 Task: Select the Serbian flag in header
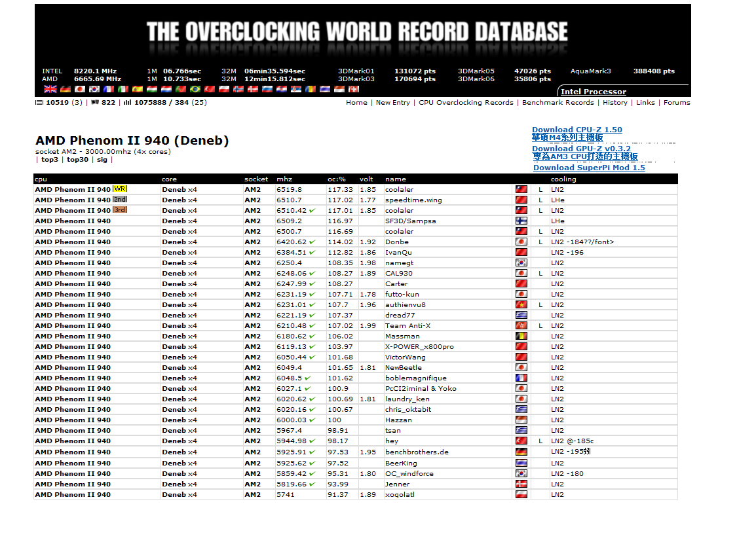coord(296,89)
